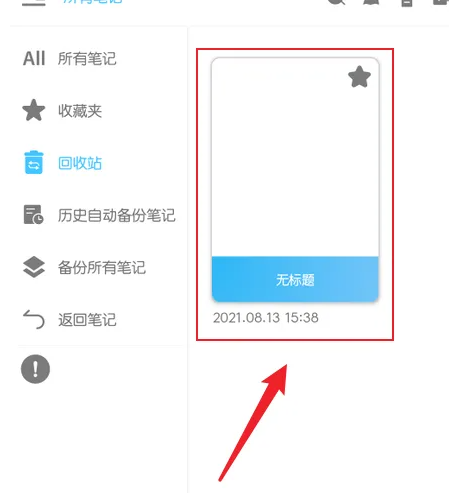
Task: Click the history auto-backup document icon
Action: (x=34, y=214)
